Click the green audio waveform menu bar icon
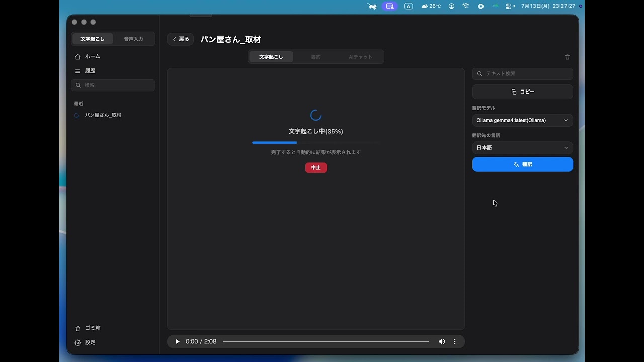The width and height of the screenshot is (644, 362). click(x=496, y=6)
